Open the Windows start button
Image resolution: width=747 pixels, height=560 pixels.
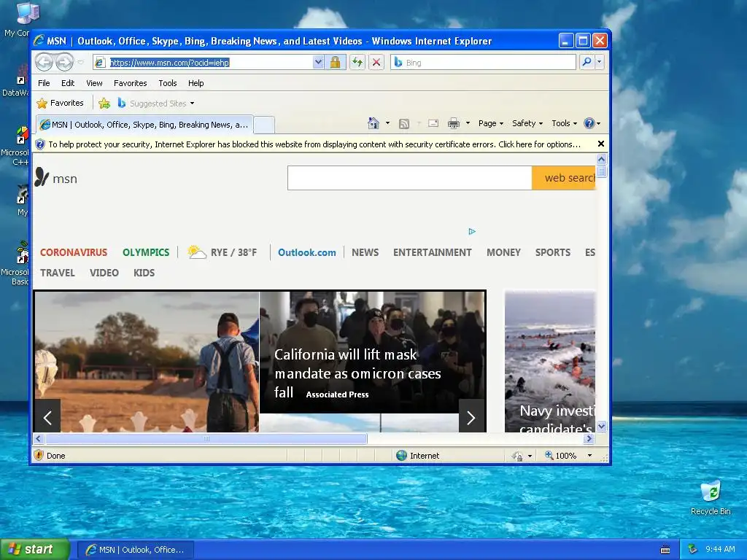click(34, 550)
